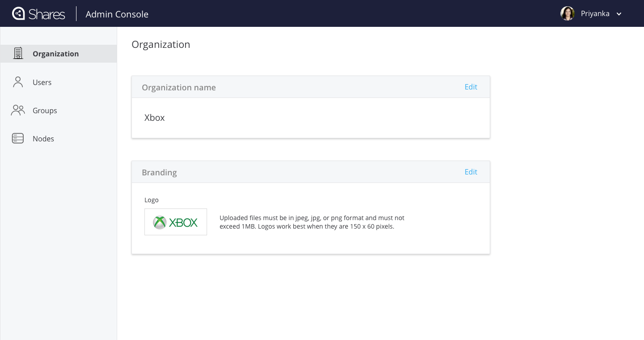Expand the Priyanka account dropdown

coord(595,13)
